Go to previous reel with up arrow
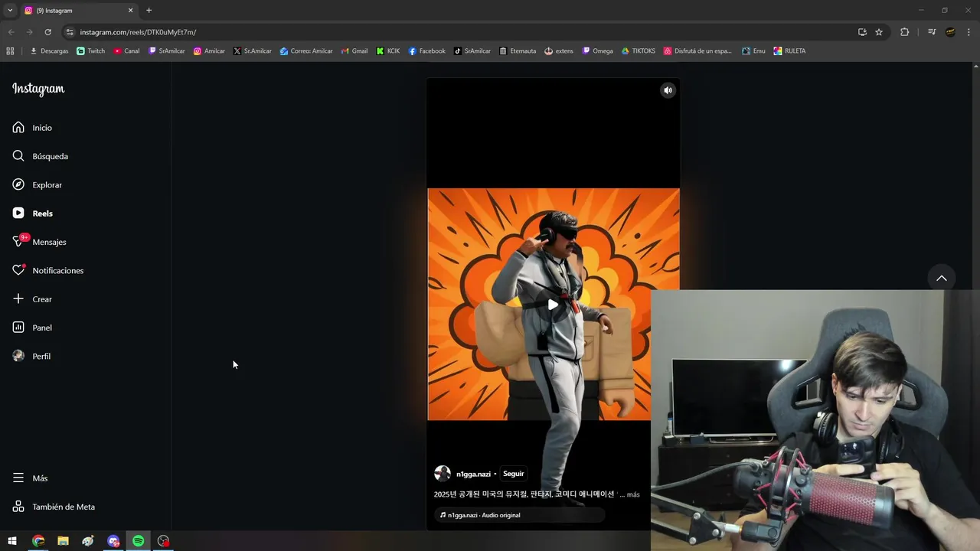Viewport: 980px width, 551px height. 942,278
